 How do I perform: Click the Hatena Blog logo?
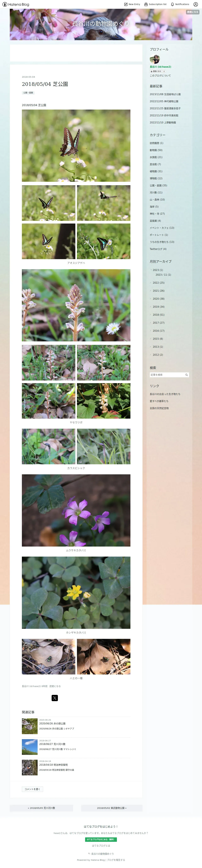click(16, 4)
